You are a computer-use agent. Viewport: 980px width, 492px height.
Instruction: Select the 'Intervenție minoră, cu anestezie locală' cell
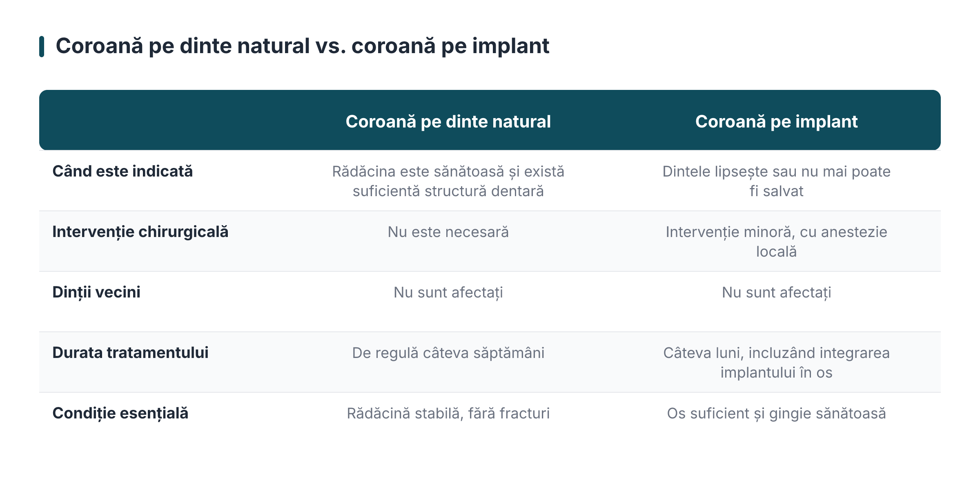click(x=776, y=242)
